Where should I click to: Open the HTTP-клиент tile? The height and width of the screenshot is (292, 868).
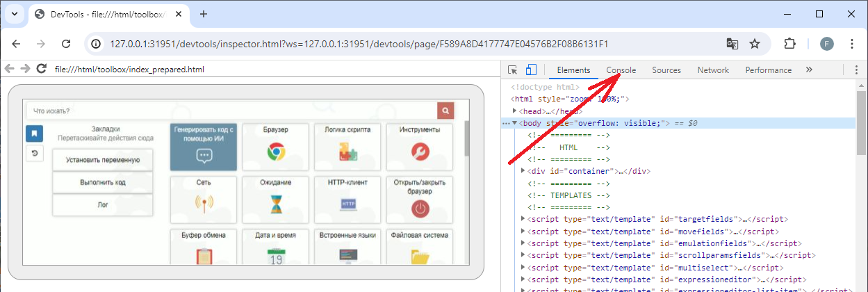[x=347, y=198]
